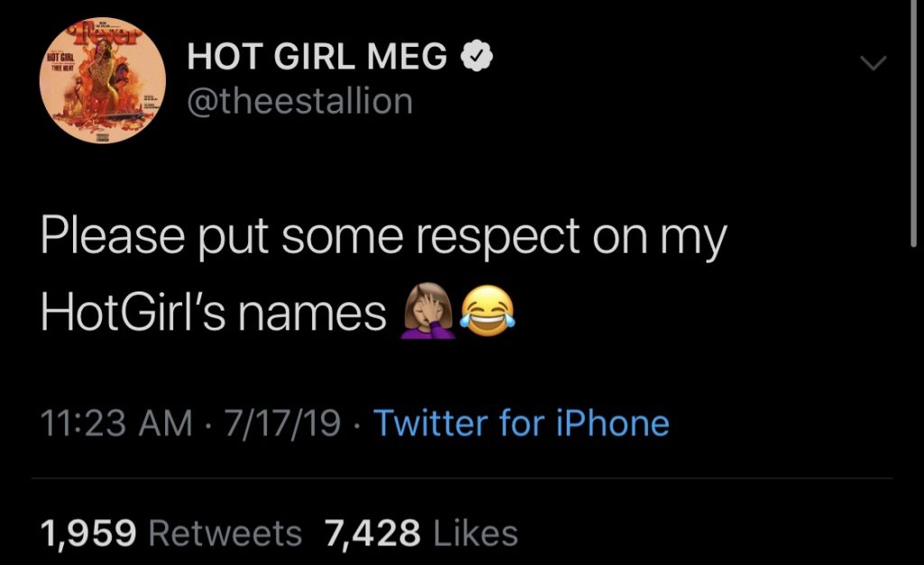Click the 7/17/19 date

[282, 423]
